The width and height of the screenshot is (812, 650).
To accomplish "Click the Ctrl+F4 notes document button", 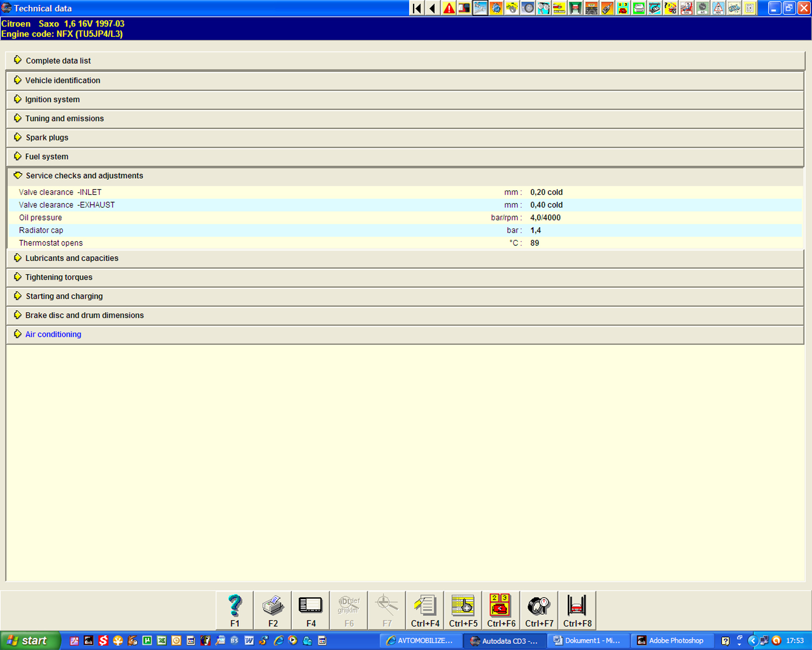I will 425,610.
